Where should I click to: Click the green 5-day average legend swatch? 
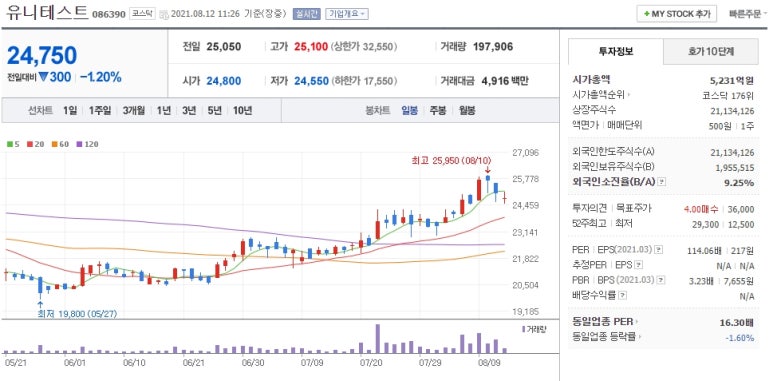pyautogui.click(x=10, y=144)
